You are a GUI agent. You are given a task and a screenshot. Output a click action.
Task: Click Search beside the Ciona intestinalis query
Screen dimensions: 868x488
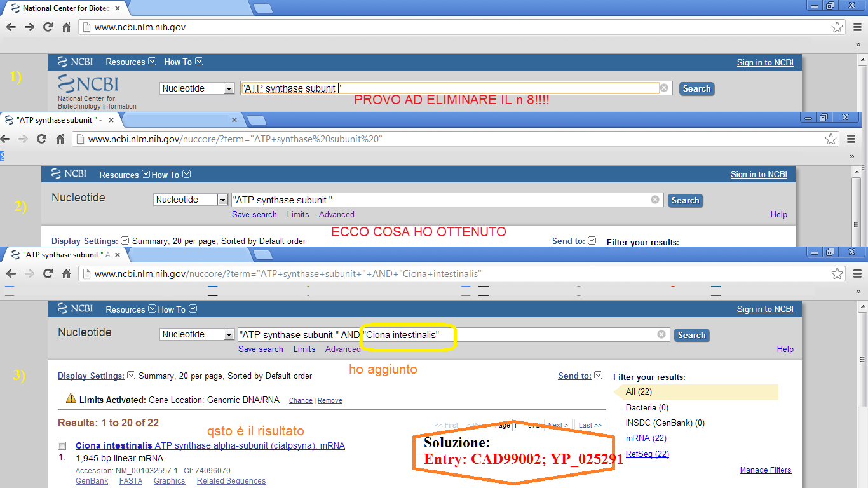(x=692, y=335)
